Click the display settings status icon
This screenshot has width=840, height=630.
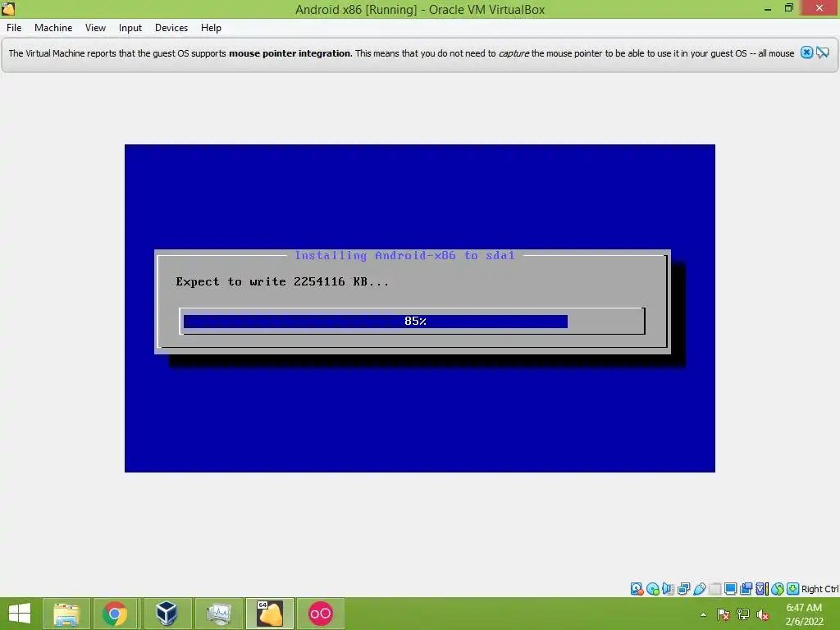(730, 589)
